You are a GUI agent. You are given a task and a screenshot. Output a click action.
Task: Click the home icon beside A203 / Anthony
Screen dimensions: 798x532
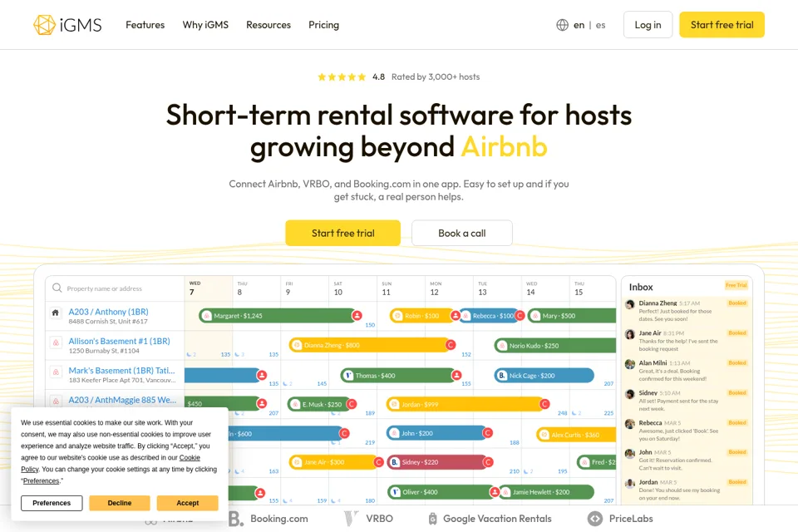tap(56, 313)
